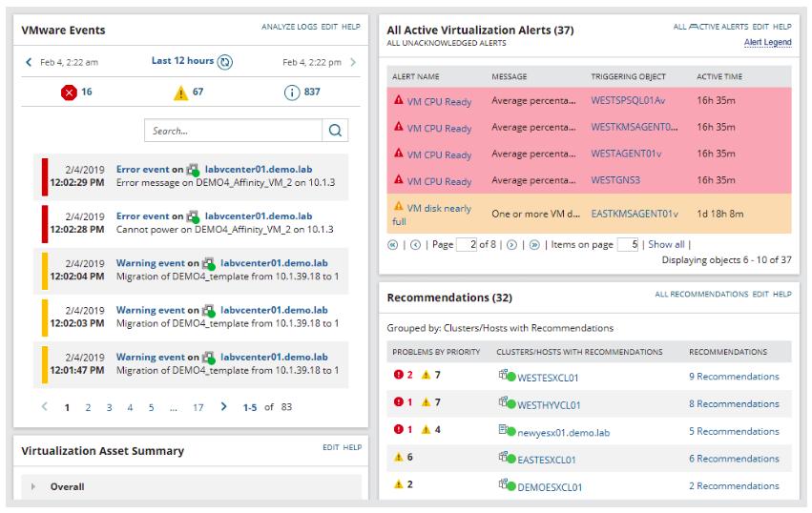Viewport: 812px width, 513px height.
Task: Go to events page 4
Action: 130,408
